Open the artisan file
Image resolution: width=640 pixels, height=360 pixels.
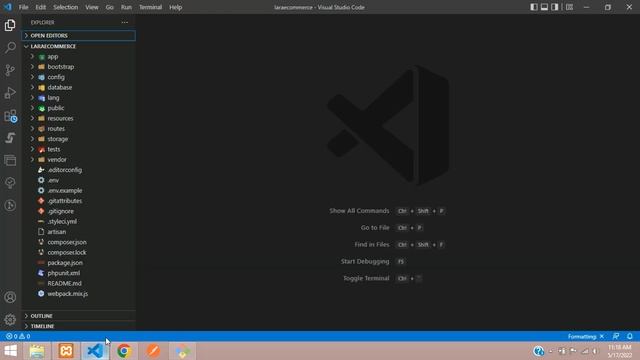78,232
